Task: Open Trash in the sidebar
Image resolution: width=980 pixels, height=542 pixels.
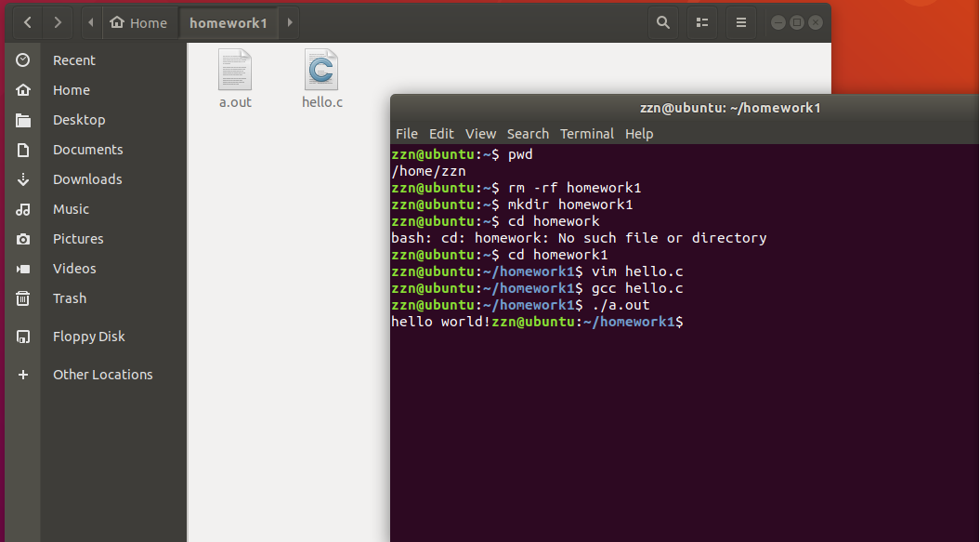Action: [x=70, y=298]
